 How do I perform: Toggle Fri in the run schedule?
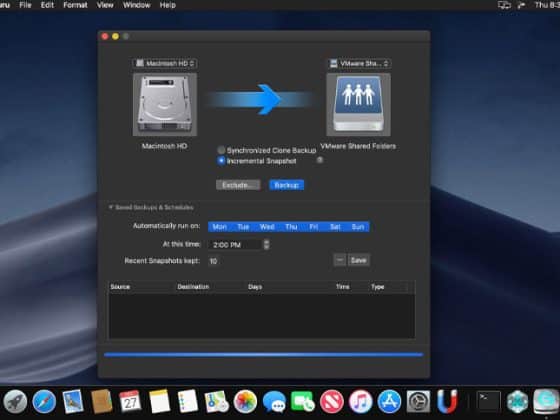(x=314, y=227)
